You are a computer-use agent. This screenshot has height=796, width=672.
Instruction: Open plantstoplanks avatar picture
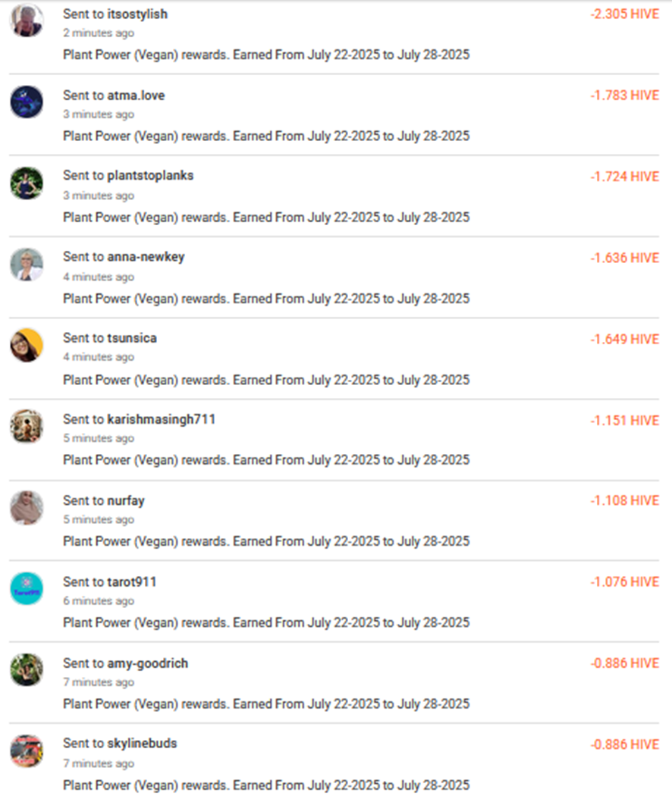[27, 183]
